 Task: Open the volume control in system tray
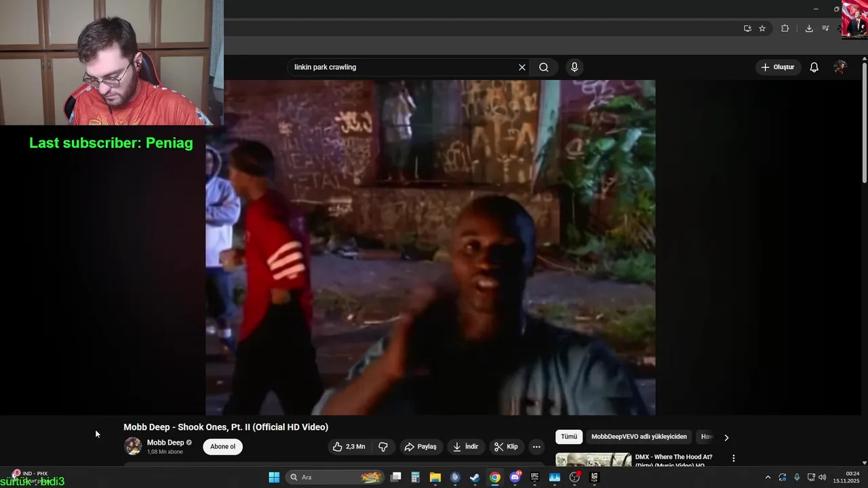(x=823, y=477)
